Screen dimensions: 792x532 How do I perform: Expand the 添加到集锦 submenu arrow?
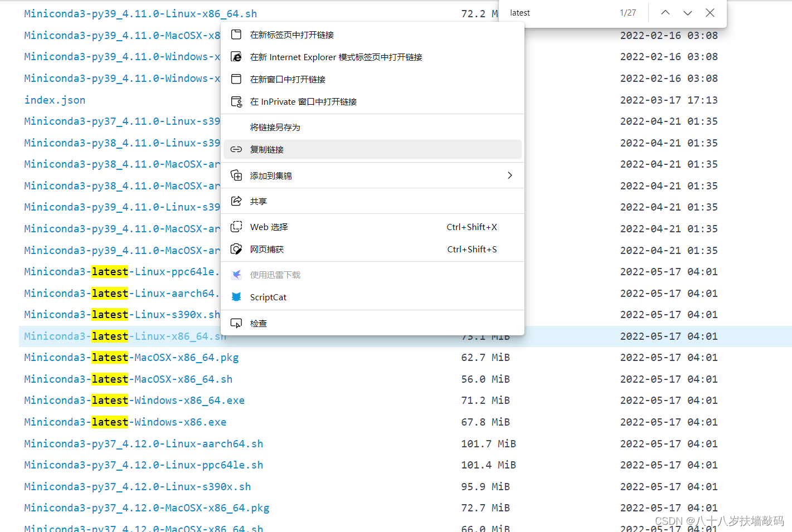509,175
